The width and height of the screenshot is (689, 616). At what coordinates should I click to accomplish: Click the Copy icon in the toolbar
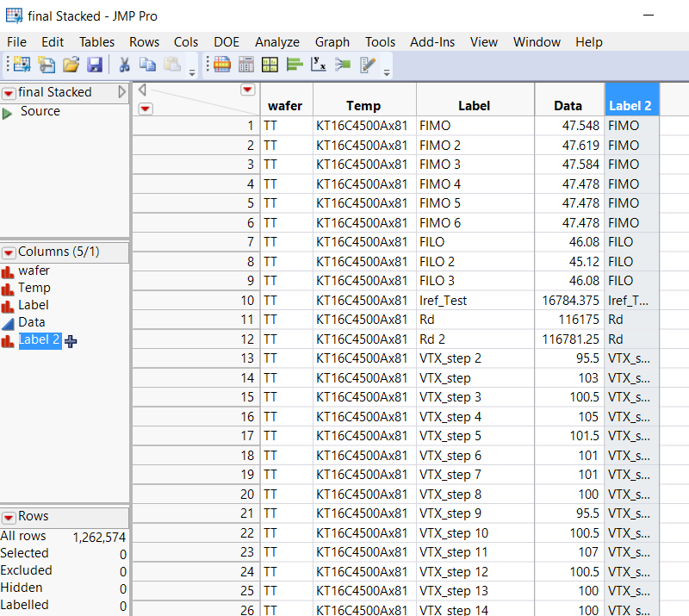[x=147, y=65]
